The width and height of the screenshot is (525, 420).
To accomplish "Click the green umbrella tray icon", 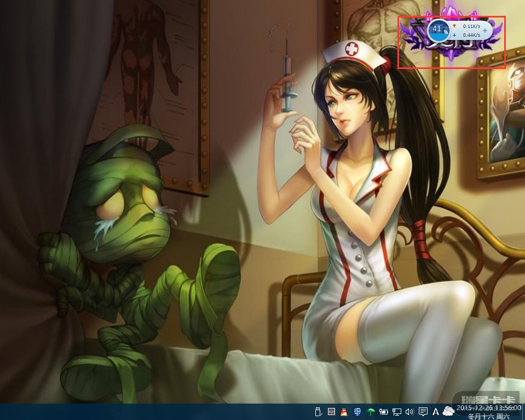I will [x=370, y=412].
